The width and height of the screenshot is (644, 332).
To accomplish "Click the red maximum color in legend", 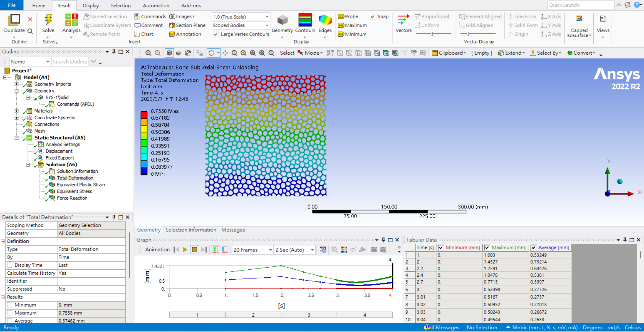I will [144, 114].
